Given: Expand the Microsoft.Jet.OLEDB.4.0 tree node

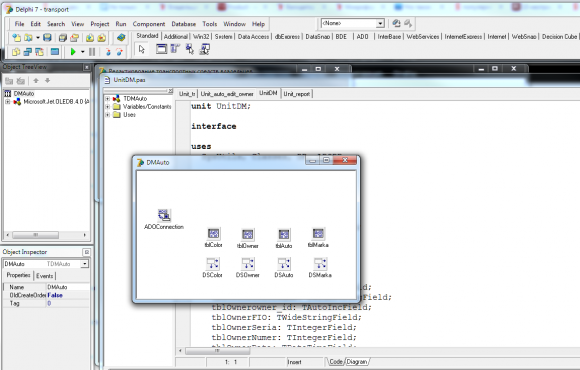Looking at the screenshot, I should coord(7,102).
